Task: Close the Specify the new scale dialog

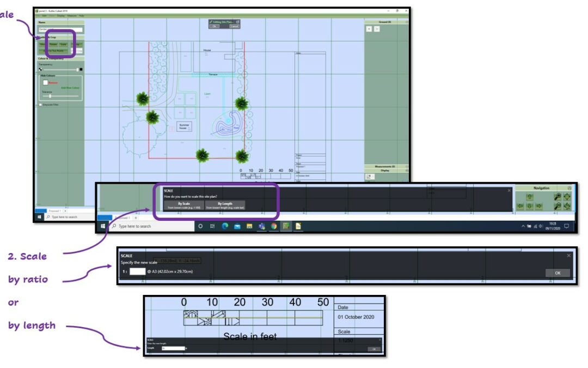Action: coord(569,255)
